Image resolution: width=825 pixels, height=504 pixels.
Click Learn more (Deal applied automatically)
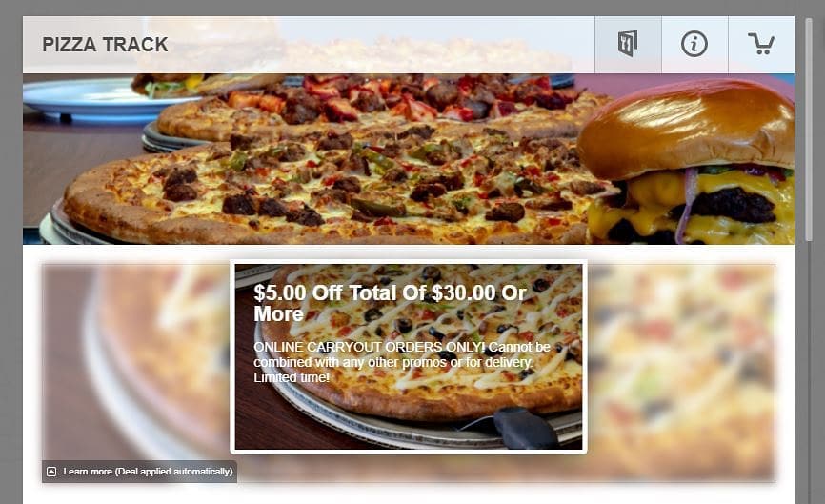click(x=148, y=472)
